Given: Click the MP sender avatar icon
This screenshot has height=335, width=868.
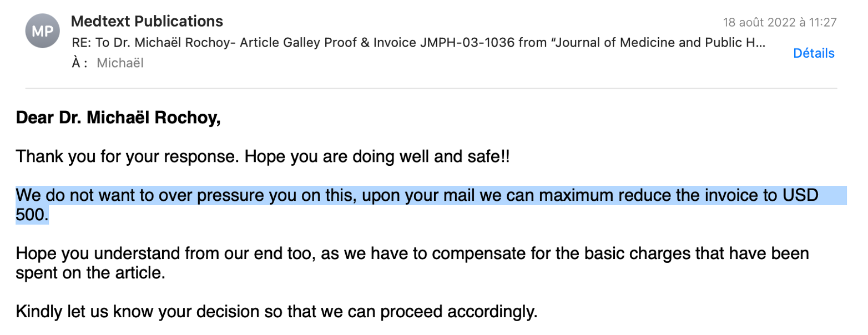Looking at the screenshot, I should pos(43,31).
